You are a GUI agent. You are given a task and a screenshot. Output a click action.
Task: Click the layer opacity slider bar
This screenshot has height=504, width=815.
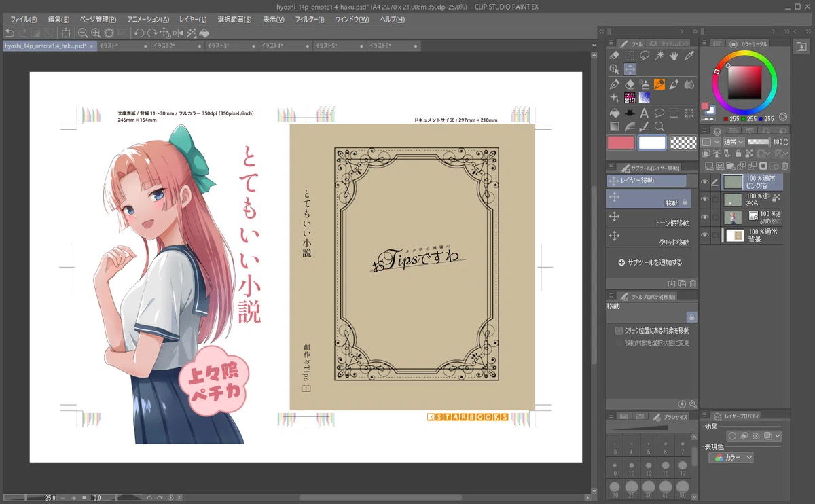point(758,142)
